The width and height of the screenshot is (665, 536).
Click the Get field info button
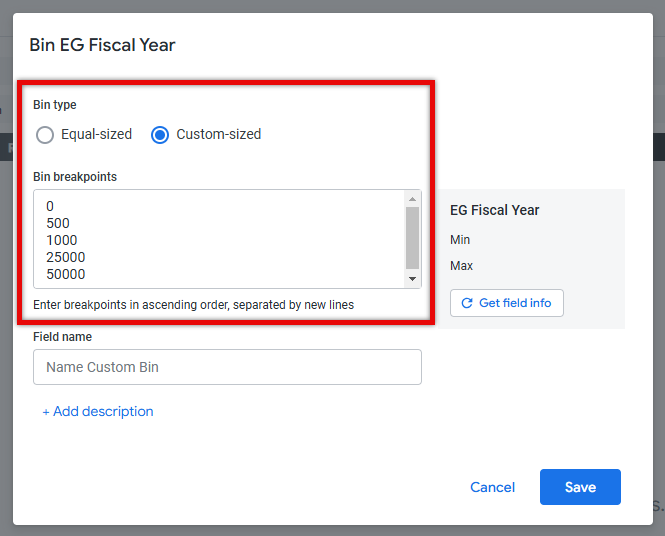pos(507,303)
